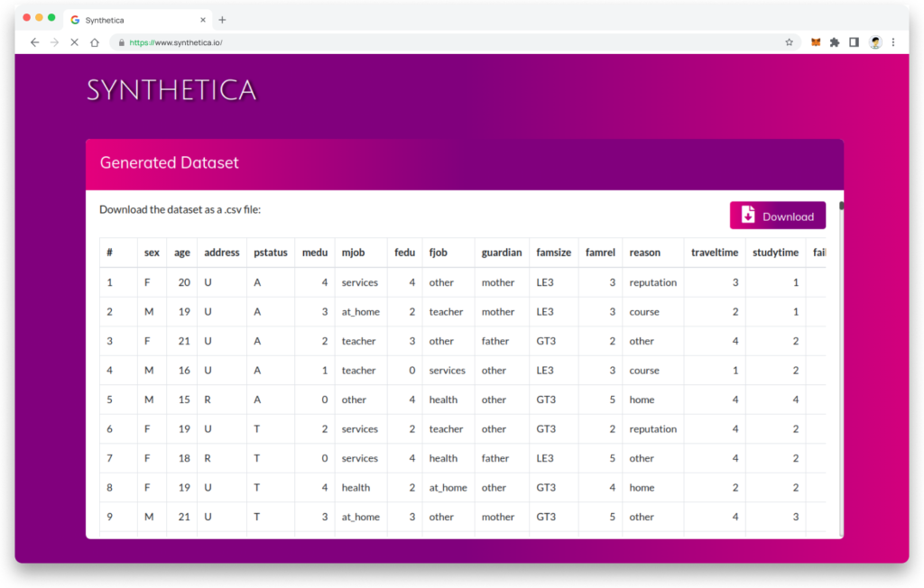Select 'reputation' reason in row 6
This screenshot has width=924, height=588.
(653, 429)
